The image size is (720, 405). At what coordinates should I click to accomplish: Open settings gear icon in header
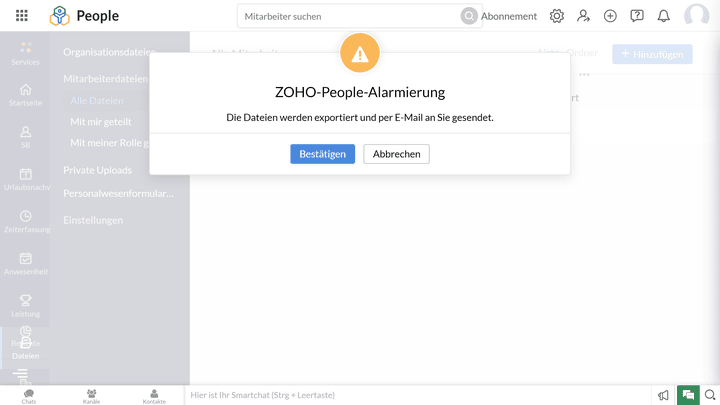557,16
